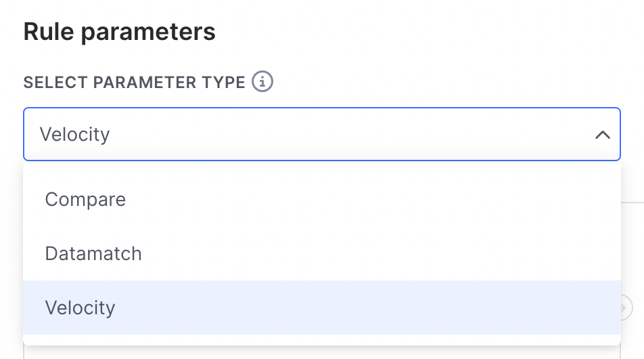Open the parameter type help tooltip icon

click(x=262, y=81)
